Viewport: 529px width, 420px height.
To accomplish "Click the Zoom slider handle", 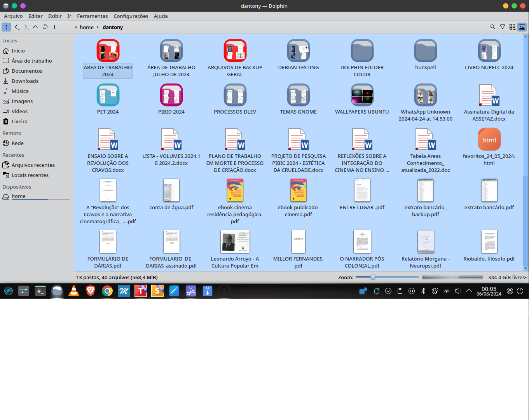I will point(373,277).
